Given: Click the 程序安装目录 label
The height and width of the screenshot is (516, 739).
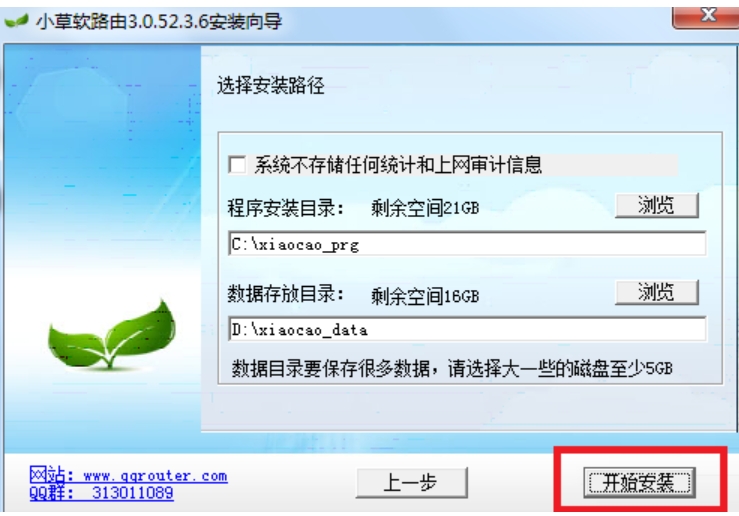Looking at the screenshot, I should (286, 208).
